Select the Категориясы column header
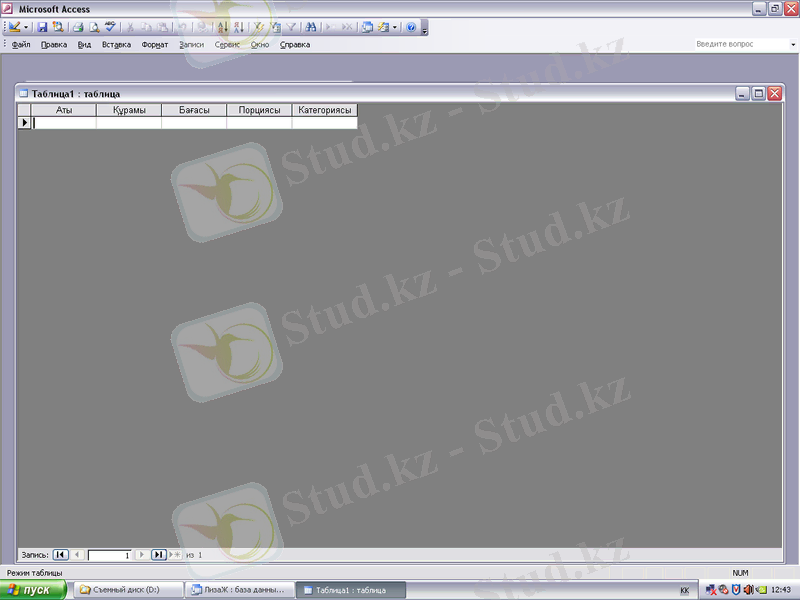This screenshot has width=800, height=600. (324, 110)
